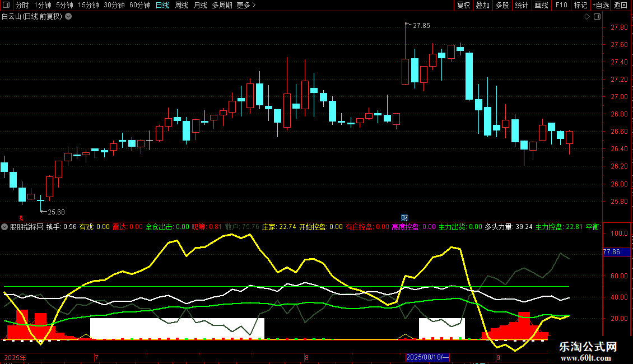Click the 叠加 overlay button
Viewport: 633px width, 364px height.
[483, 5]
